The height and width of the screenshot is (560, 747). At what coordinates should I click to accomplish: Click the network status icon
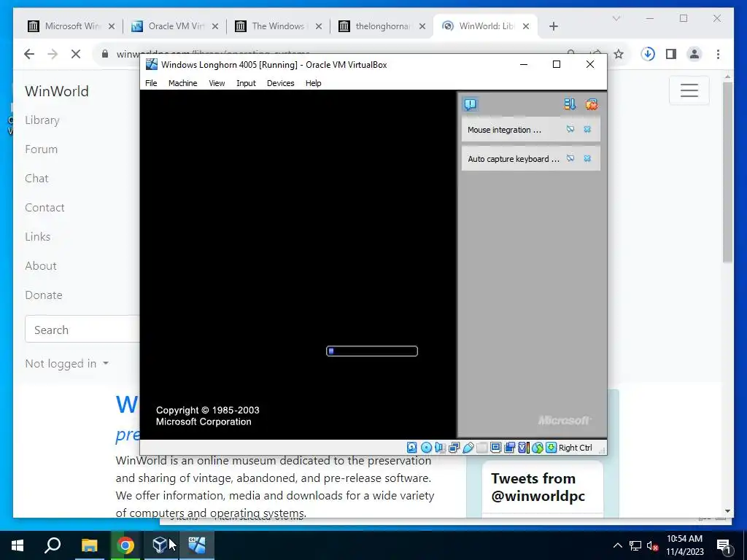(x=454, y=448)
